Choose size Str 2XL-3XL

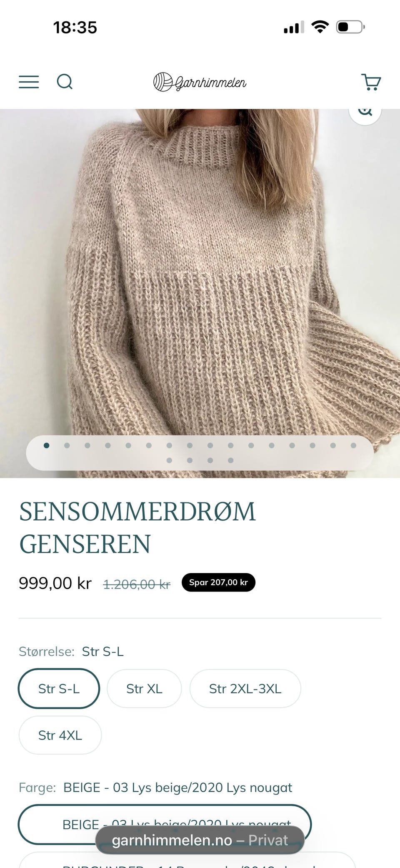[245, 689]
